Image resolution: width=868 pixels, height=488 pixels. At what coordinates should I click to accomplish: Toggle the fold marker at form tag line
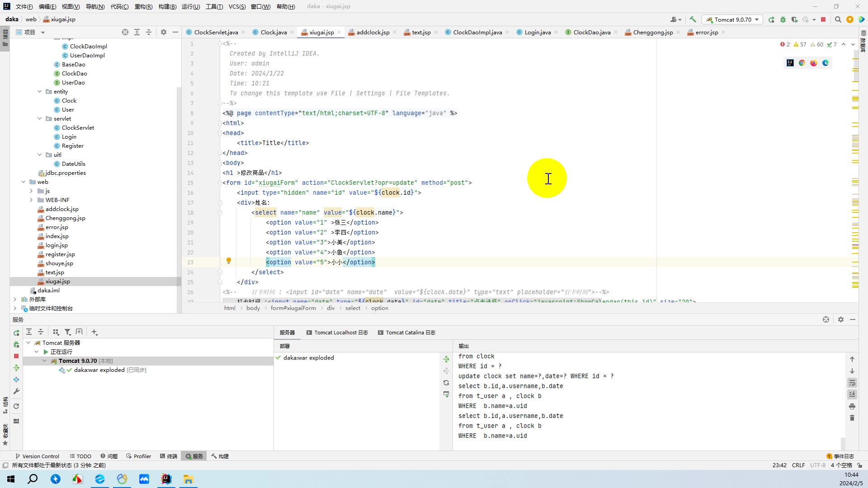(220, 183)
